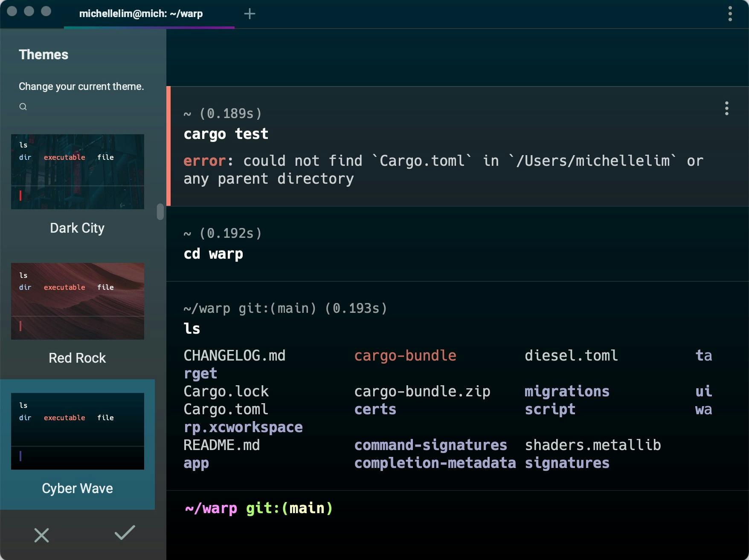The height and width of the screenshot is (560, 749).
Task: Click the "cargo test" command text
Action: click(x=226, y=134)
